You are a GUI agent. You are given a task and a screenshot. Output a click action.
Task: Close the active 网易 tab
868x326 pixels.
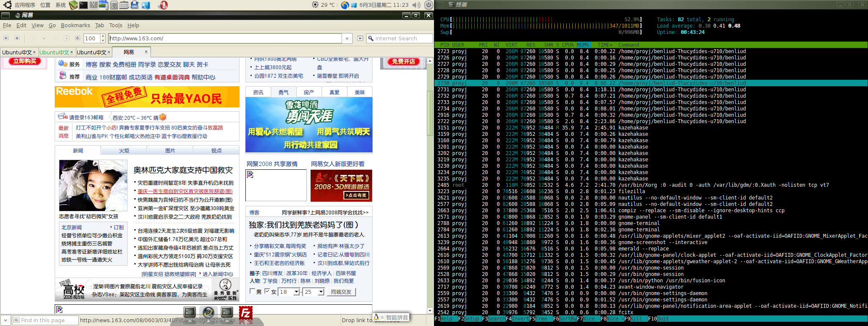tap(146, 52)
